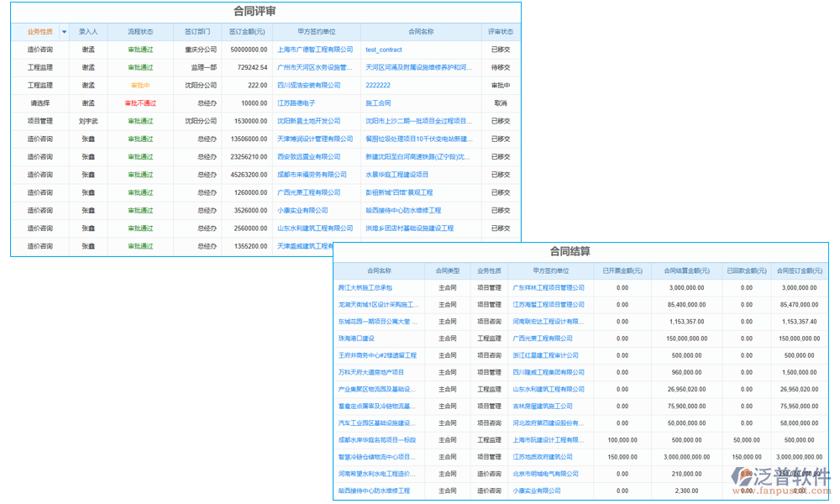Open the test_contract contract link

pos(382,49)
